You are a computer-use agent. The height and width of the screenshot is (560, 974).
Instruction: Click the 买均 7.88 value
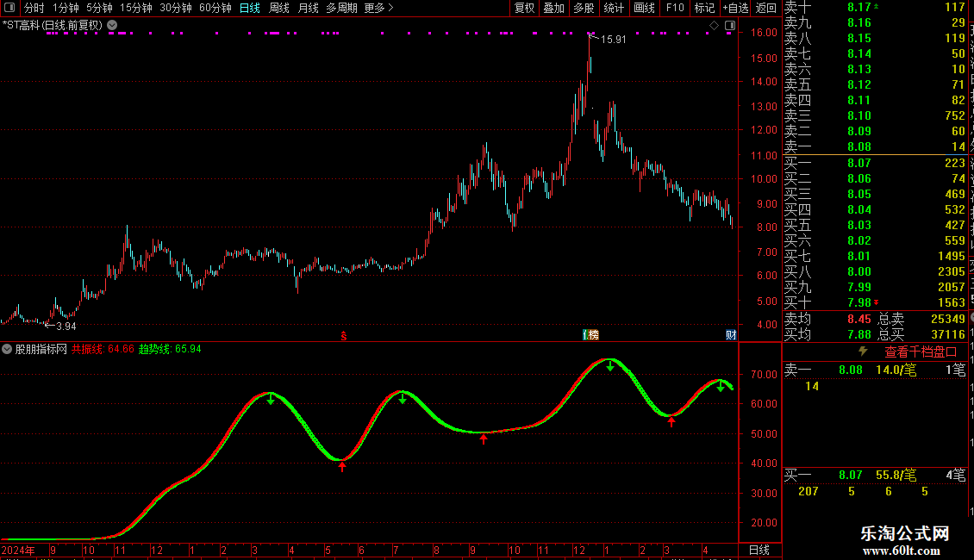point(859,334)
